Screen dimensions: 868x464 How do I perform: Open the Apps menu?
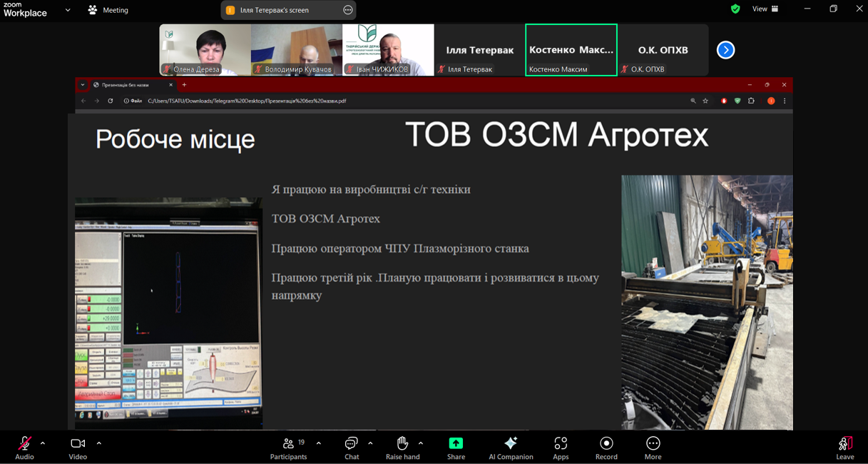561,448
